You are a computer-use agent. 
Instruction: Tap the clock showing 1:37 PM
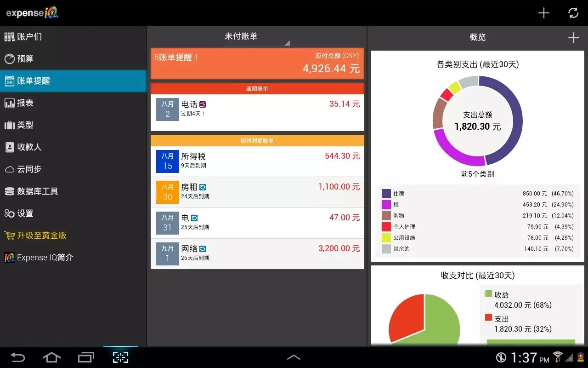click(x=530, y=357)
